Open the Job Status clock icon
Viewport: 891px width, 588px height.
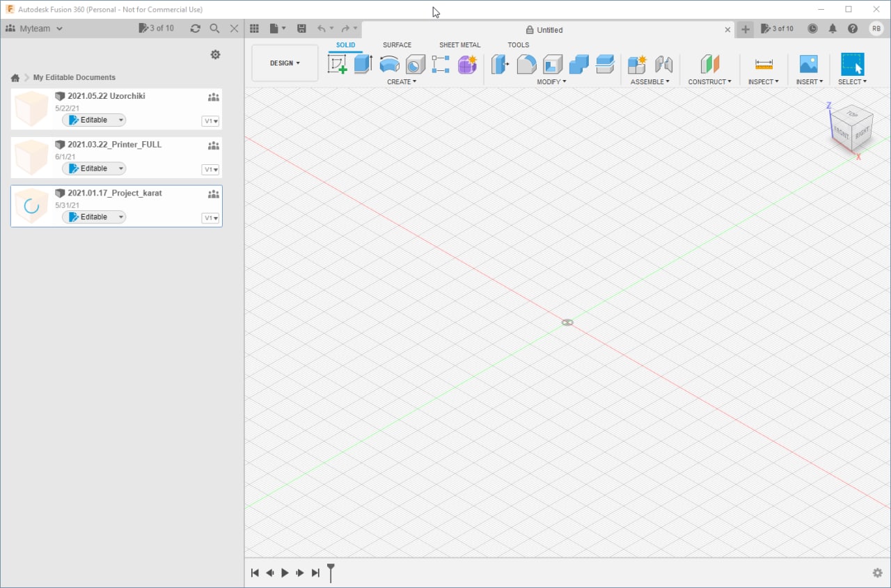click(812, 29)
